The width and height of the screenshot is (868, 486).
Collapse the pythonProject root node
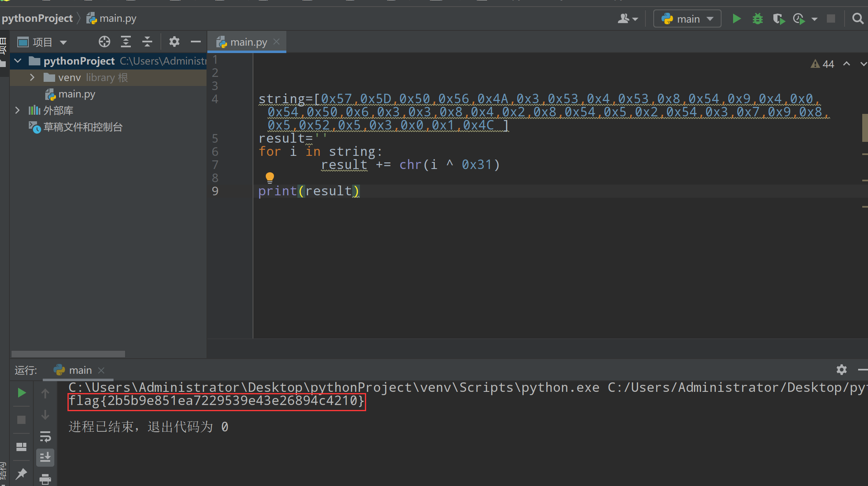tap(18, 61)
